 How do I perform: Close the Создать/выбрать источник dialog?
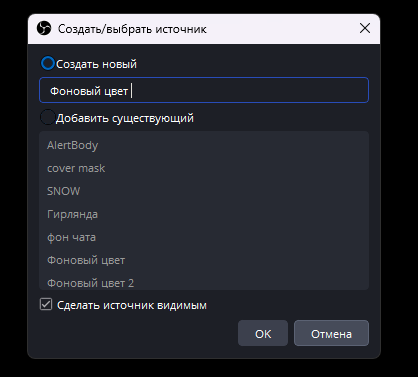(x=365, y=28)
